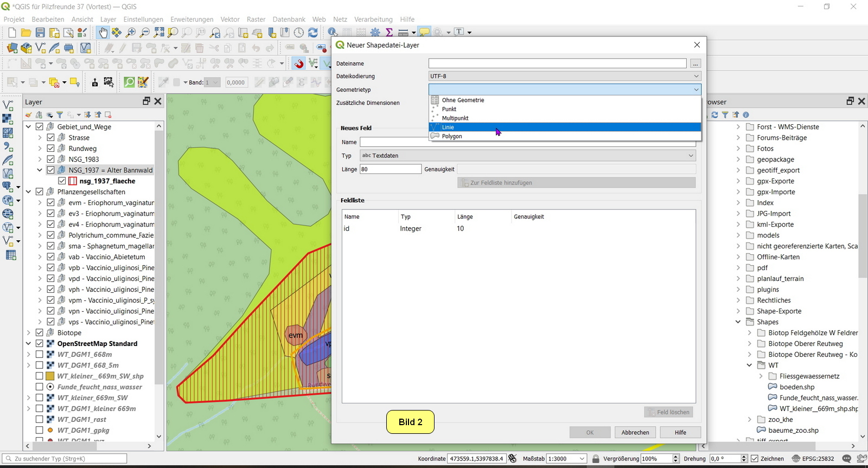Toggle the snapping magnet icon
This screenshot has width=868, height=468.
(x=299, y=64)
